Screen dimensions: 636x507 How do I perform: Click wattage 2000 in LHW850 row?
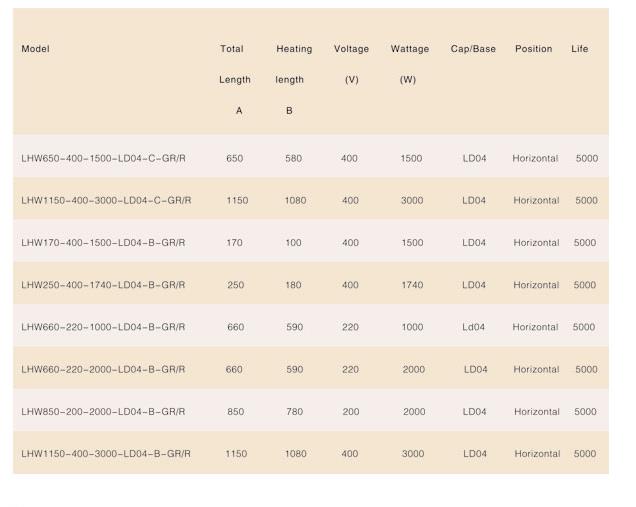click(414, 411)
